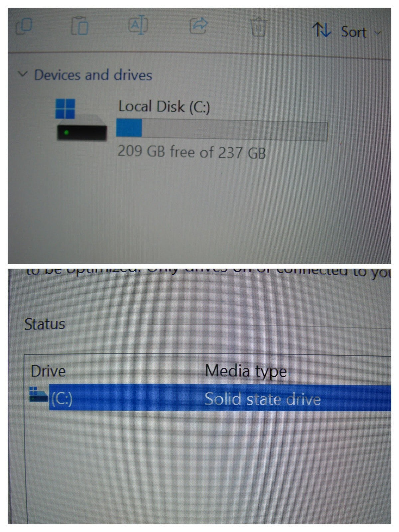Click the blue disk usage bar
The width and height of the screenshot is (399, 532).
tap(222, 129)
